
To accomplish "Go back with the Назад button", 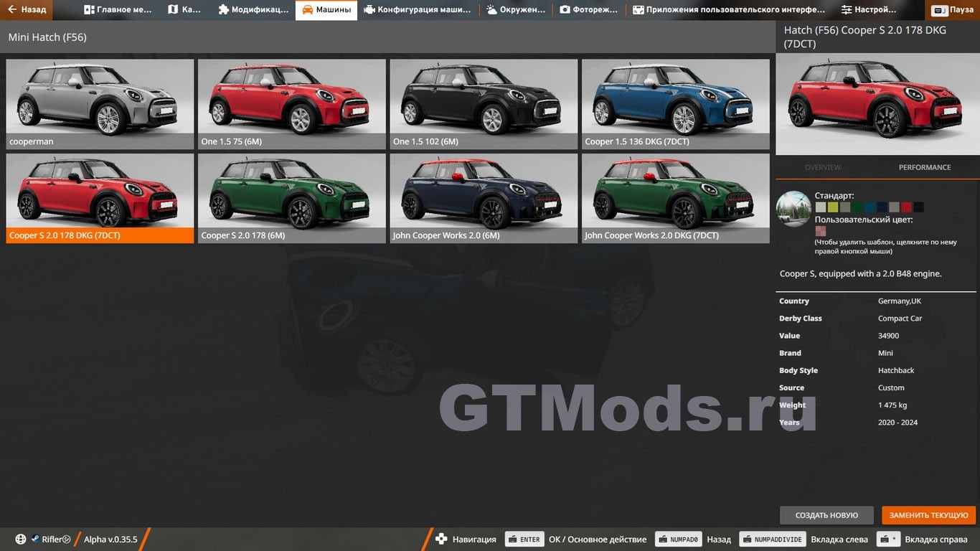I will coord(27,10).
